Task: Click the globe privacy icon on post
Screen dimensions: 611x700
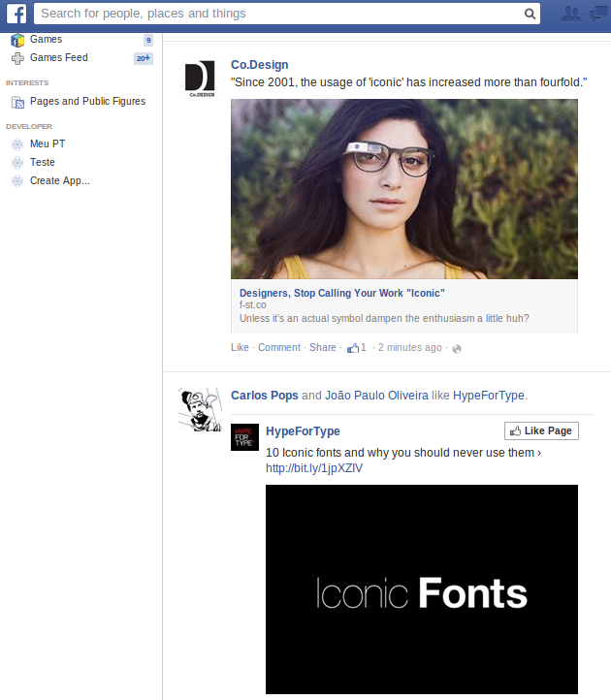Action: (x=457, y=349)
